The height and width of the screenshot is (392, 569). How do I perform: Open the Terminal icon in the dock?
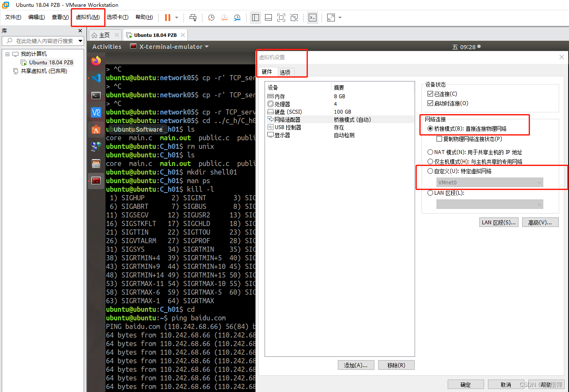pyautogui.click(x=96, y=95)
